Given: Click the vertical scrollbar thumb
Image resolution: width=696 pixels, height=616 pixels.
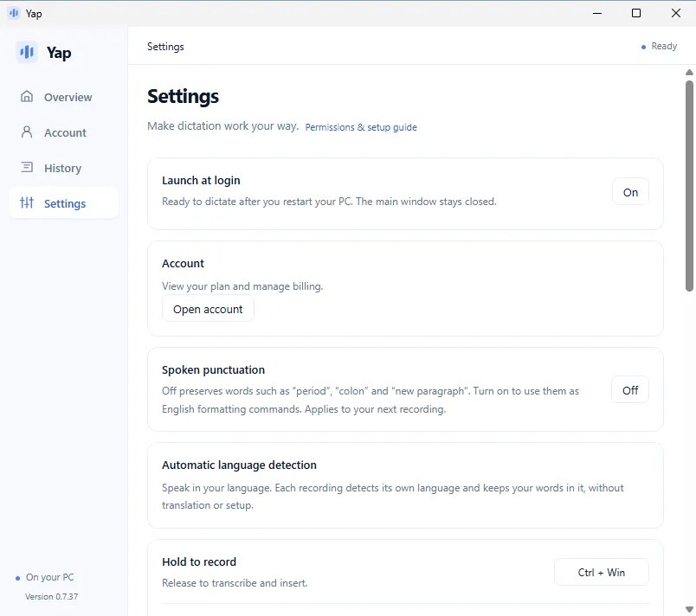Looking at the screenshot, I should (689, 186).
